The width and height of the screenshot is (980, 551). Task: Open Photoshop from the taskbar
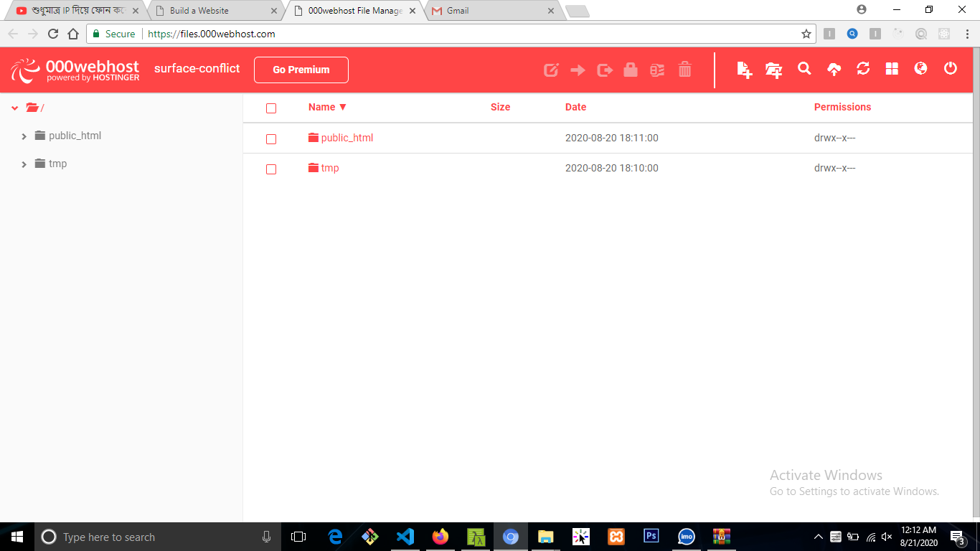click(651, 537)
